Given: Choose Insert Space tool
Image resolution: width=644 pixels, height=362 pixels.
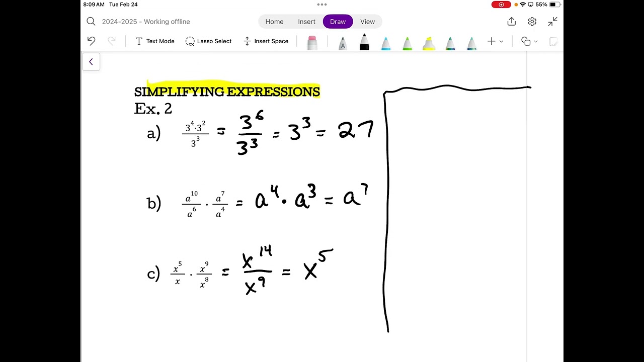Looking at the screenshot, I should (x=266, y=41).
